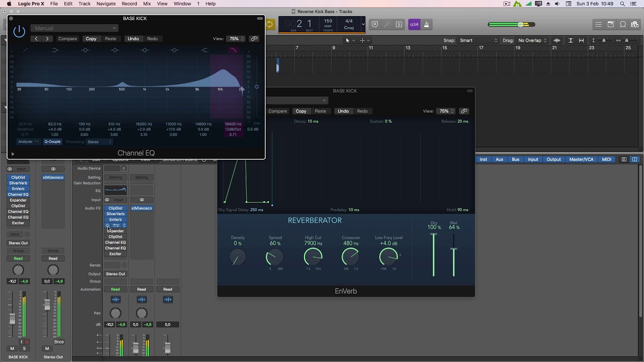Select the MIDI mixer filter button
The image size is (644, 362).
607,159
